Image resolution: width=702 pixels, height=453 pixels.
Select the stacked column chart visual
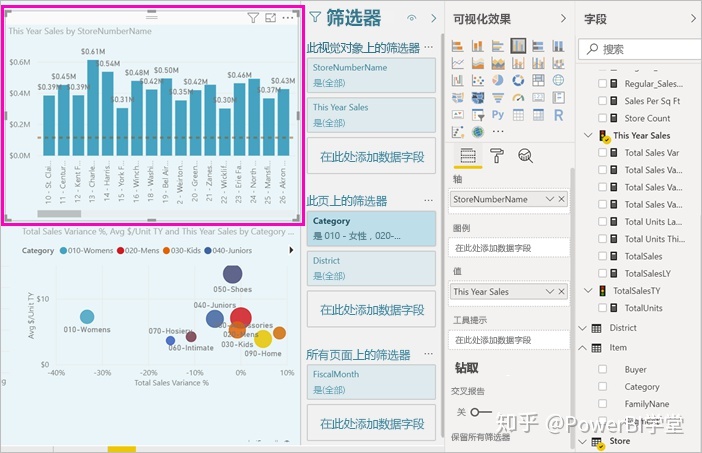pyautogui.click(x=478, y=46)
